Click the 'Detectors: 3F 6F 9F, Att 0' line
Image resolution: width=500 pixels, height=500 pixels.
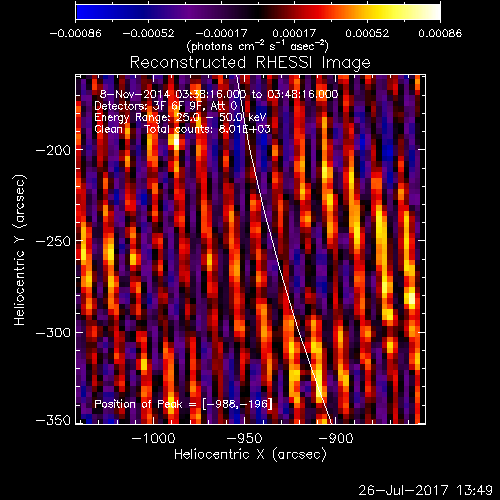[x=166, y=106]
